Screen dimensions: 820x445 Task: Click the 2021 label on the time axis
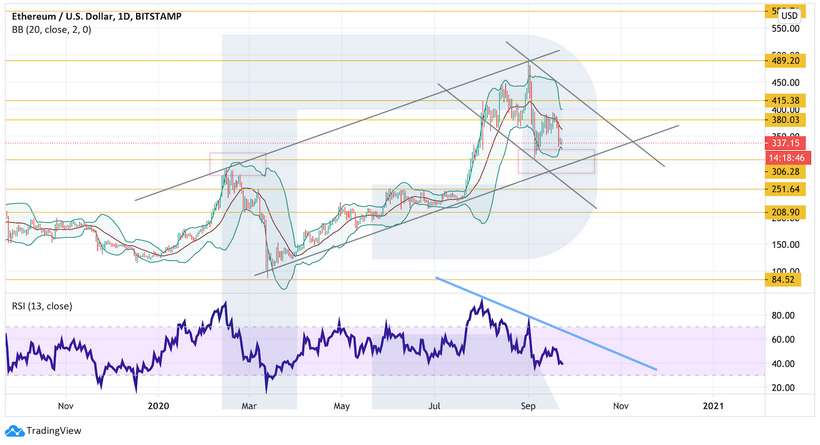coord(713,406)
